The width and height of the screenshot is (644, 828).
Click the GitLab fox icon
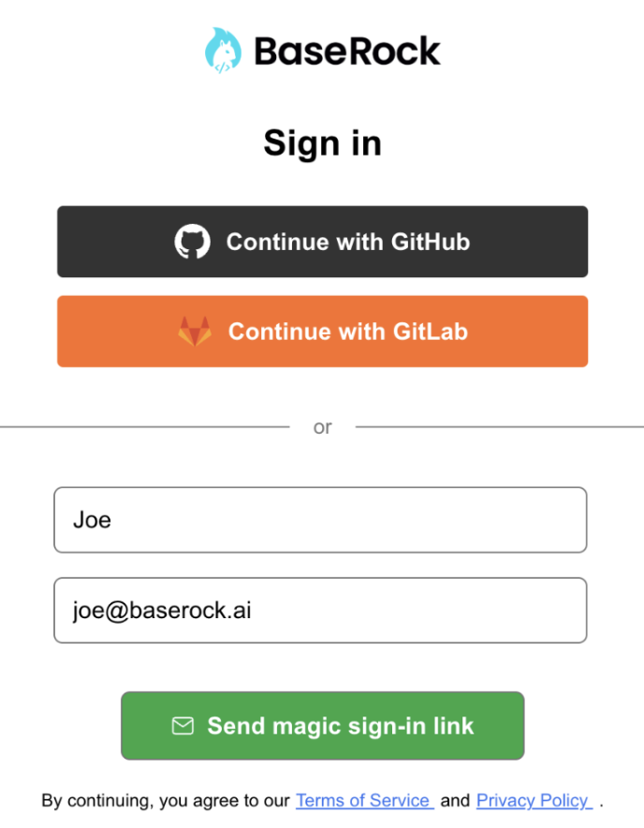click(x=195, y=332)
